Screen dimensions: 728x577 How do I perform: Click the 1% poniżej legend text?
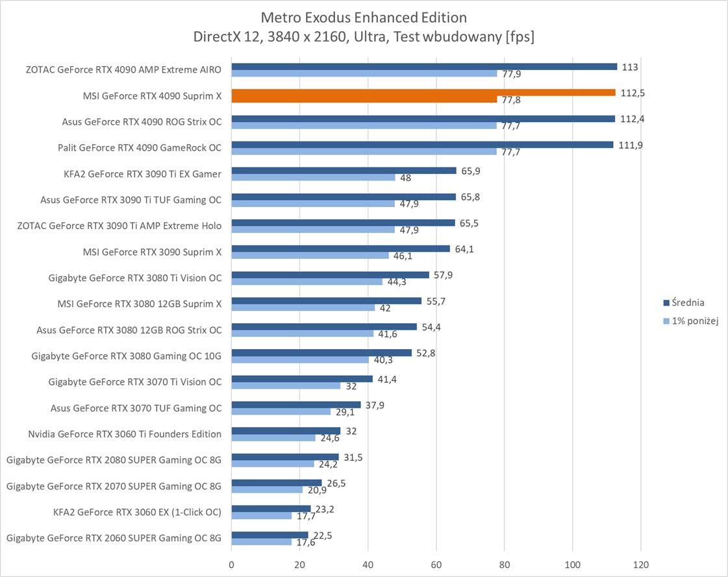pos(695,321)
